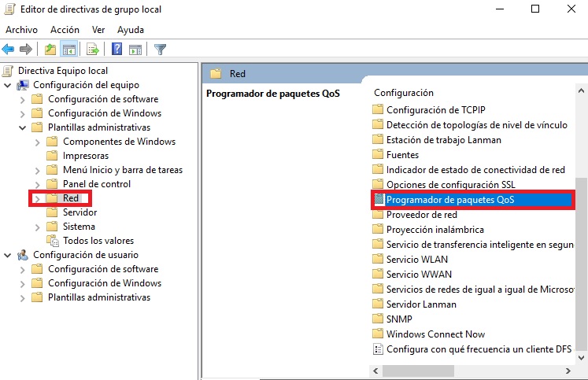Toggle the show/hide action pane icon
The width and height of the screenshot is (588, 380).
[135, 50]
